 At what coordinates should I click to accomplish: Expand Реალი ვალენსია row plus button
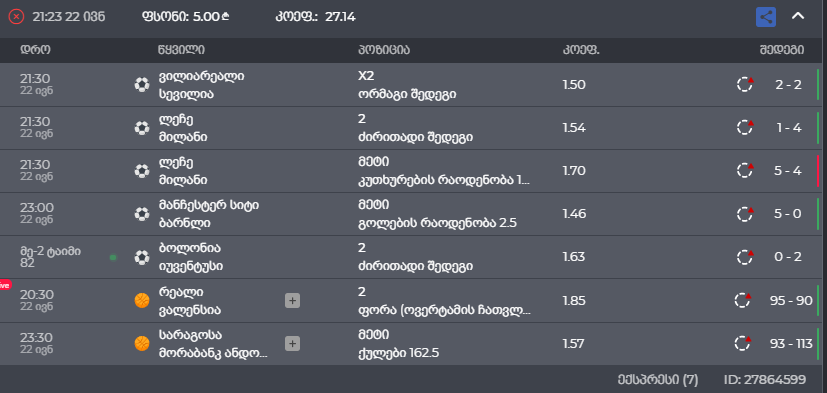[292, 301]
